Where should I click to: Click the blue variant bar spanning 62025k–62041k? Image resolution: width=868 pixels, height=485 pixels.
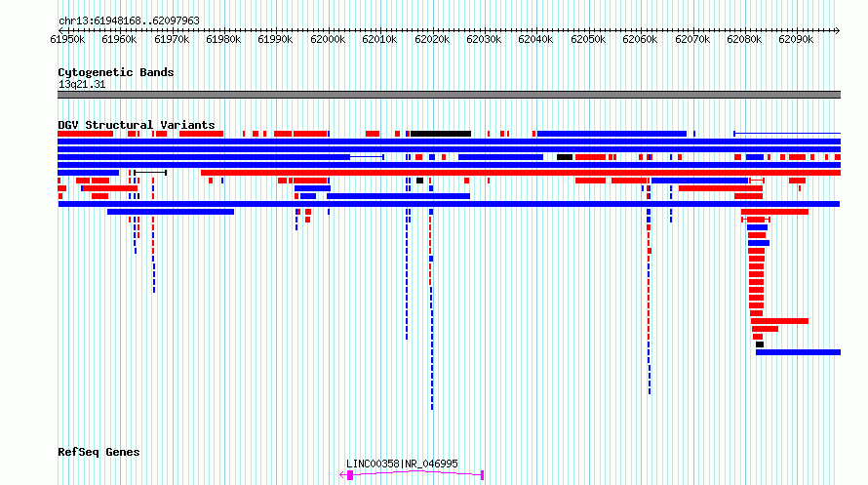pos(501,157)
